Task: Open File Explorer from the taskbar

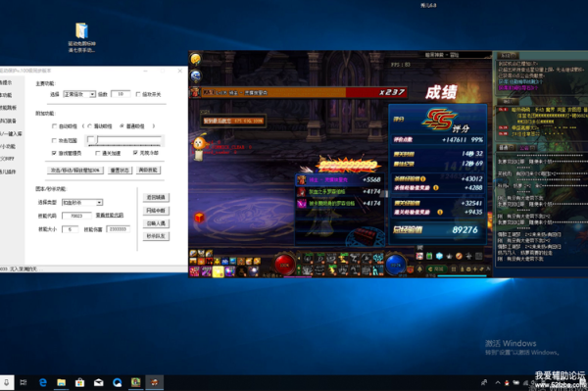Action: [61, 382]
